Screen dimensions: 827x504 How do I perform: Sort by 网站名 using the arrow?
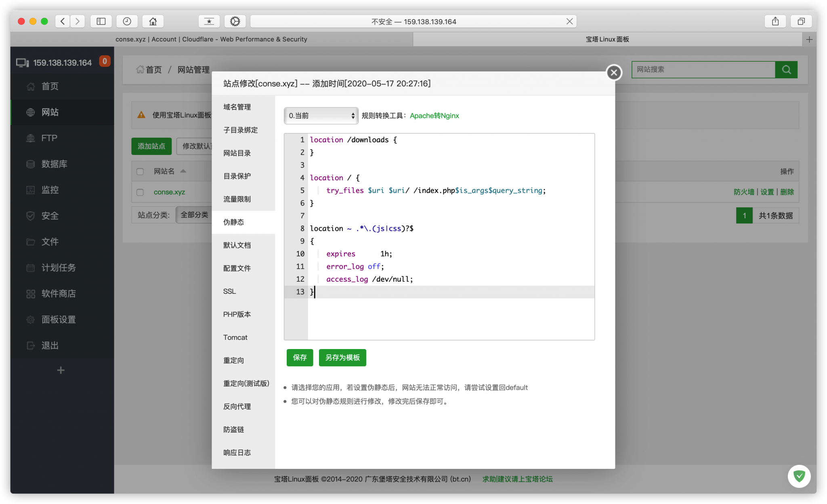(183, 171)
